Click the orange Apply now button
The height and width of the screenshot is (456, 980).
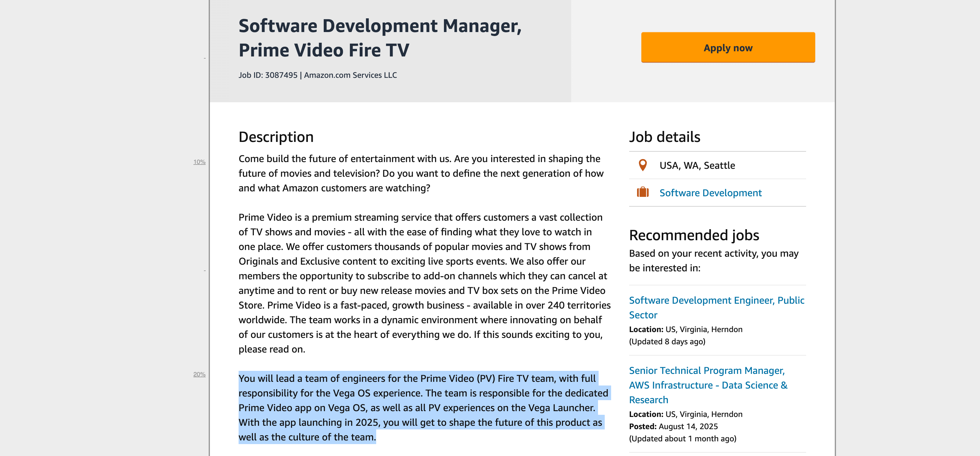coord(727,48)
